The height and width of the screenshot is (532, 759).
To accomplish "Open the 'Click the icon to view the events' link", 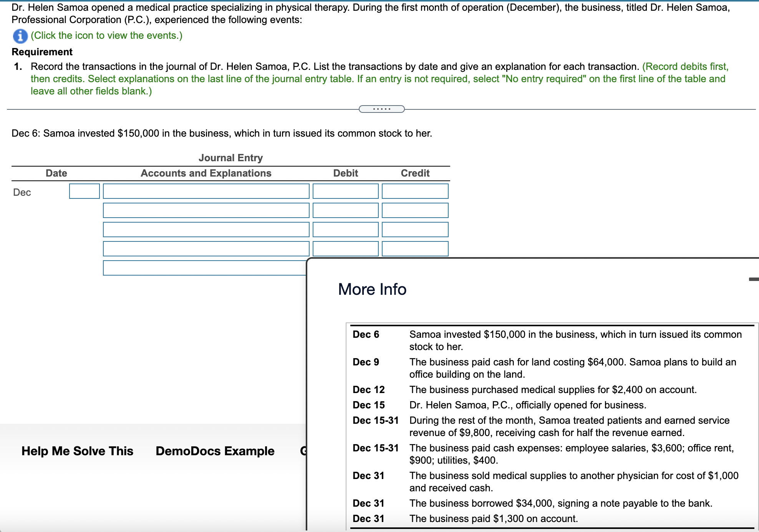I will click(106, 36).
